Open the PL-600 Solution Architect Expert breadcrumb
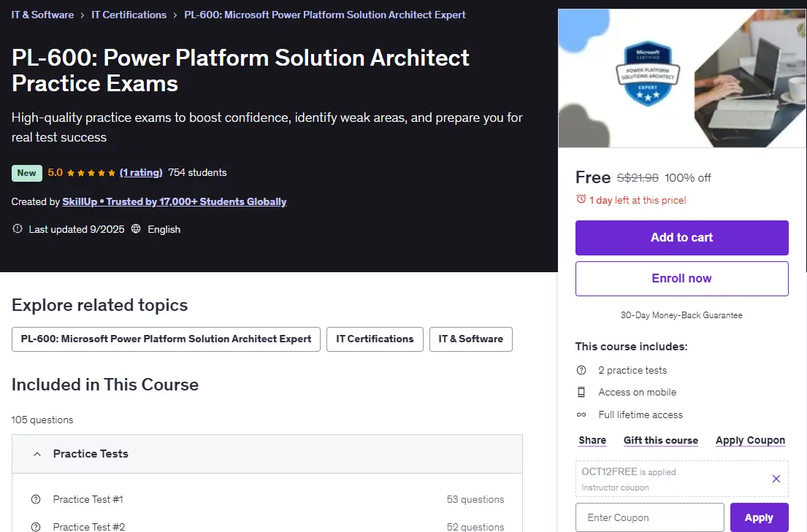 coord(325,15)
